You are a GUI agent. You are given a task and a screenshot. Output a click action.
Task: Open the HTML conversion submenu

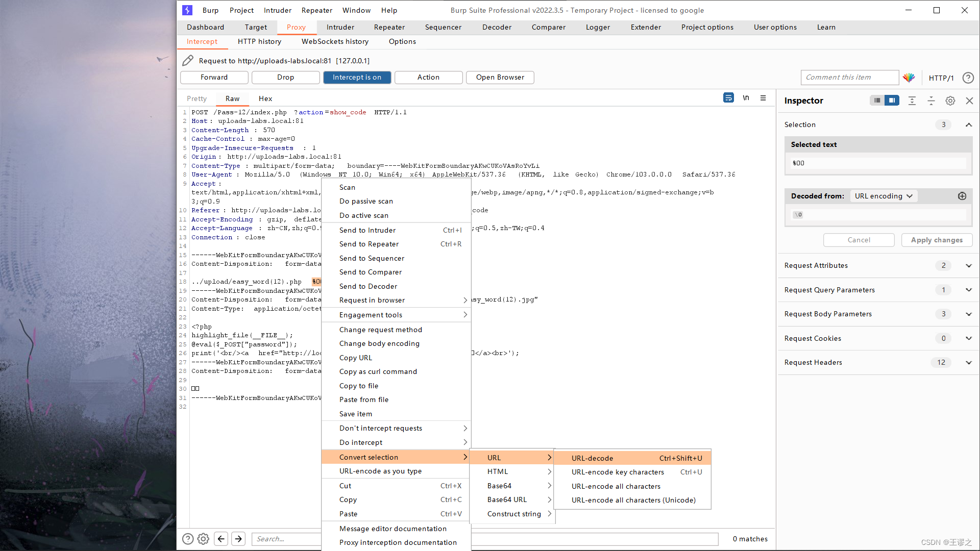[x=512, y=471]
